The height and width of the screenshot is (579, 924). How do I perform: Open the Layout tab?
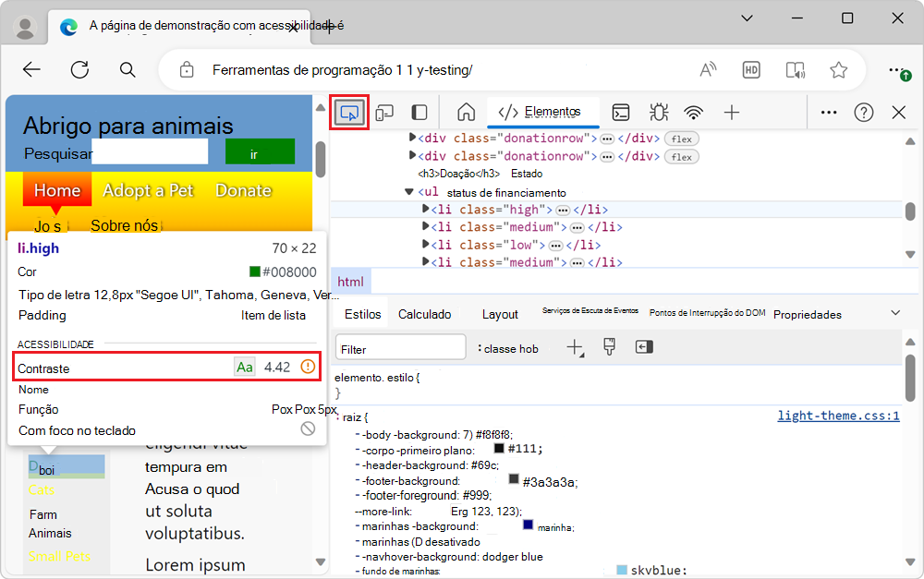500,315
